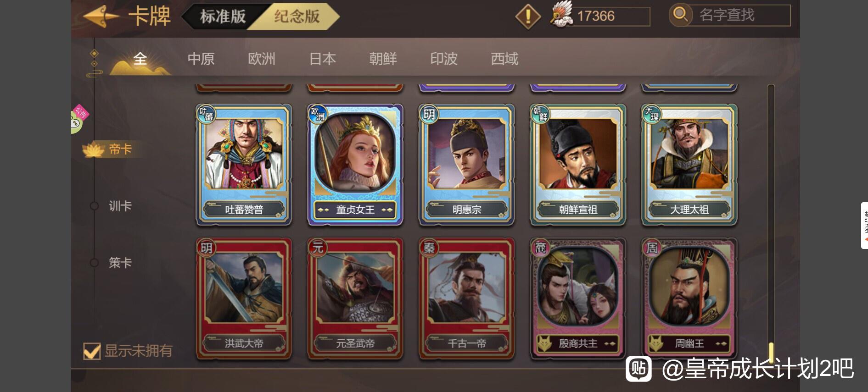Open the 策卡 category

120,263
